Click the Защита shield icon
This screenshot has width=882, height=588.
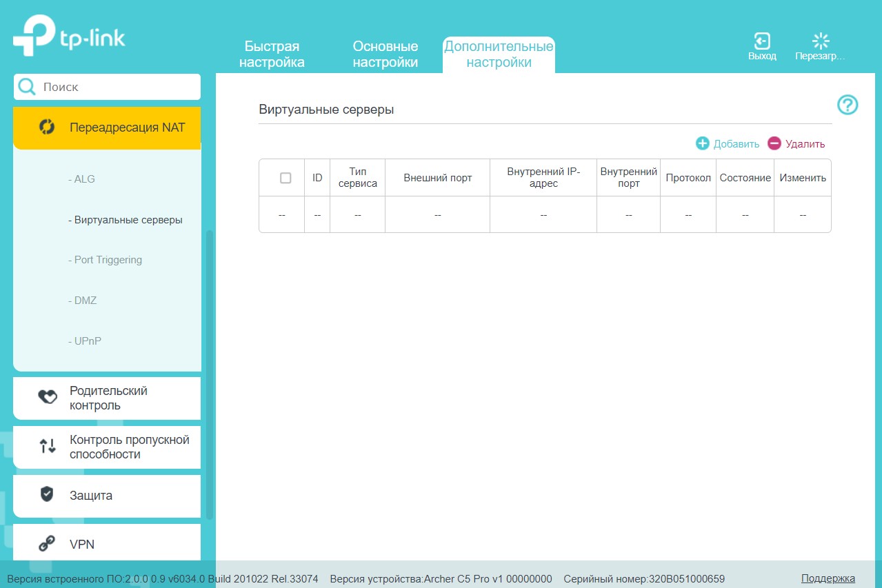pos(47,494)
